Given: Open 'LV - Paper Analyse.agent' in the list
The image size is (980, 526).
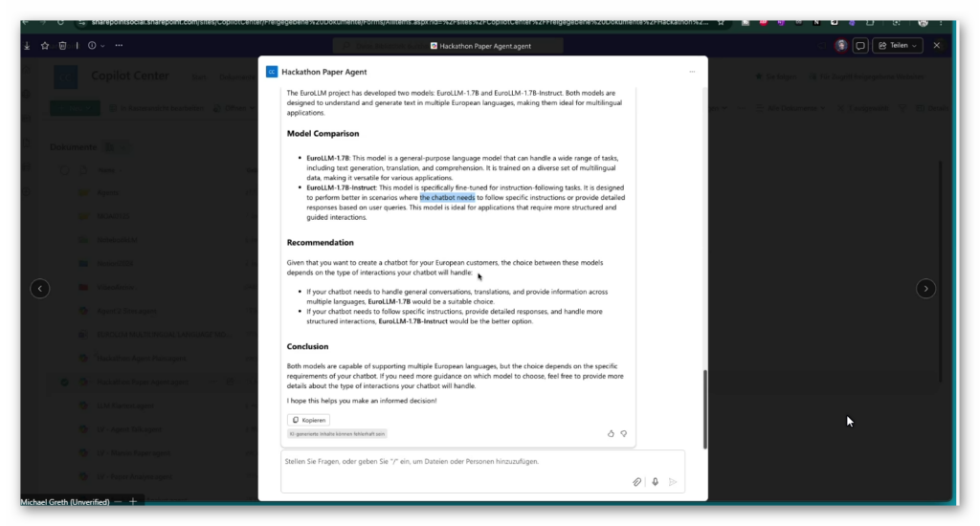Looking at the screenshot, I should (134, 476).
